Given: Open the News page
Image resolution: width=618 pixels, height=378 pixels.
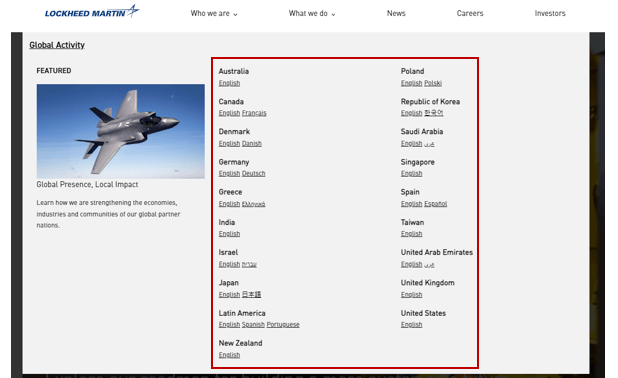Looking at the screenshot, I should pyautogui.click(x=396, y=13).
